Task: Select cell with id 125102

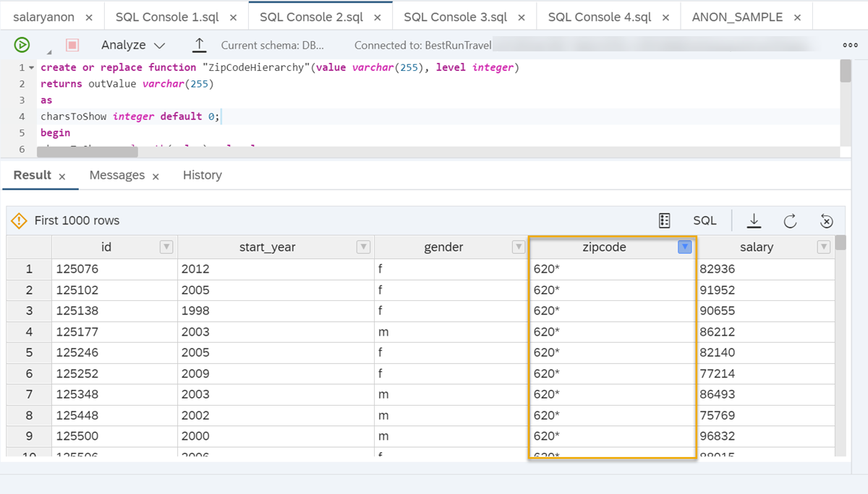Action: click(114, 290)
